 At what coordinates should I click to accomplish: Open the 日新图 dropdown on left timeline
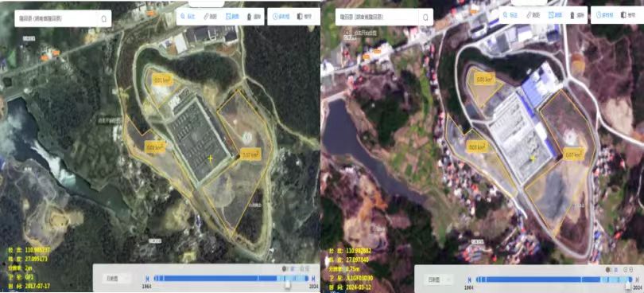[x=117, y=279]
